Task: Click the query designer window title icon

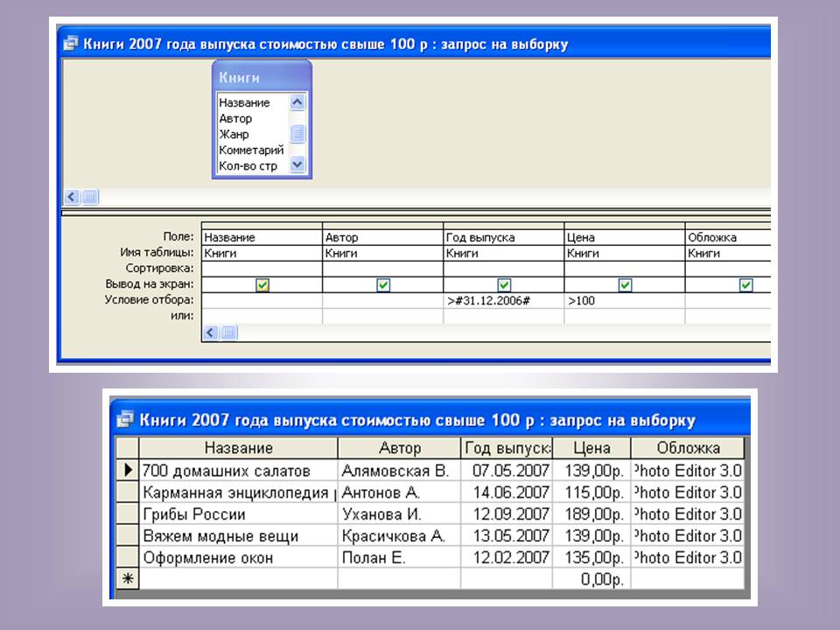Action: pyautogui.click(x=72, y=45)
